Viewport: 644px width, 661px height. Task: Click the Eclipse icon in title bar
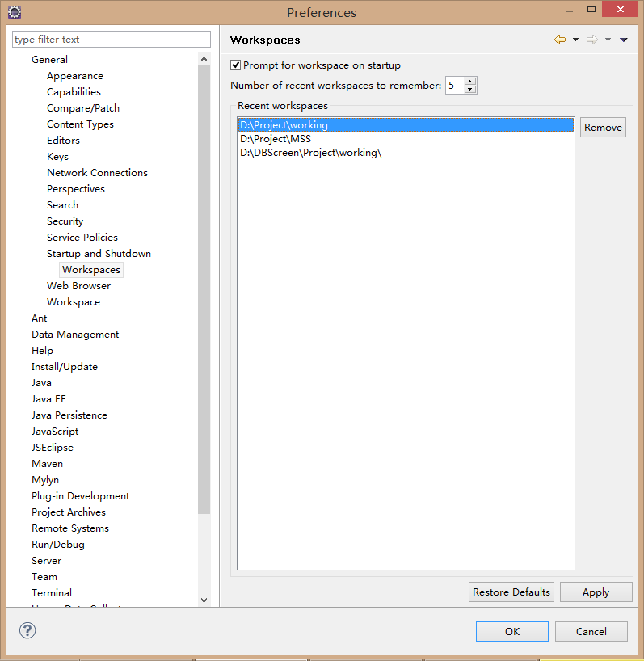pyautogui.click(x=14, y=12)
